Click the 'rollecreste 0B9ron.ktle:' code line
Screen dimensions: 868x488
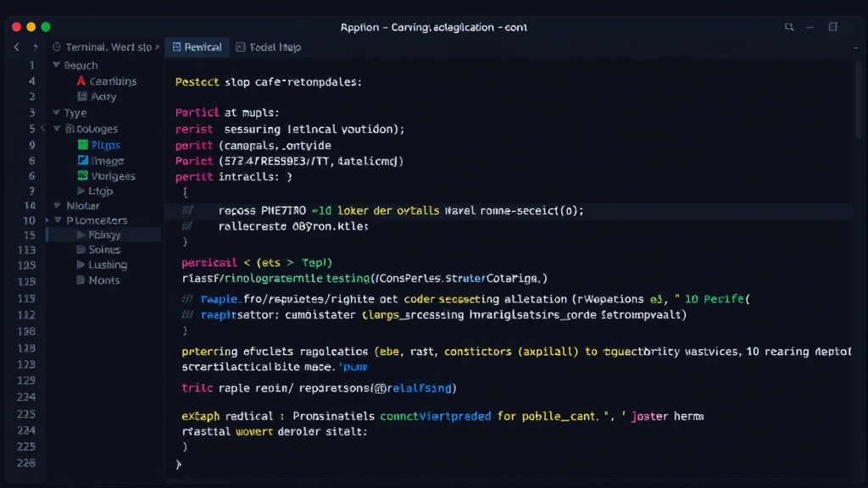pos(293,226)
